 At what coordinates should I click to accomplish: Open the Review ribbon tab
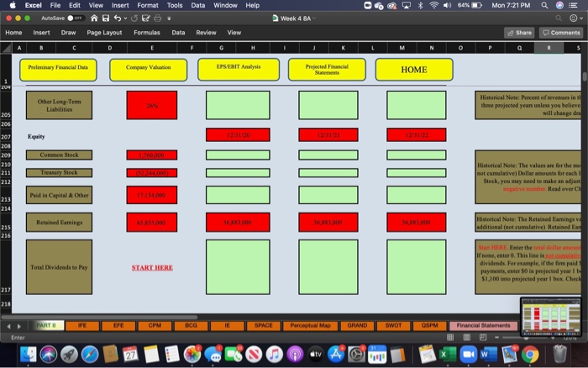click(206, 33)
